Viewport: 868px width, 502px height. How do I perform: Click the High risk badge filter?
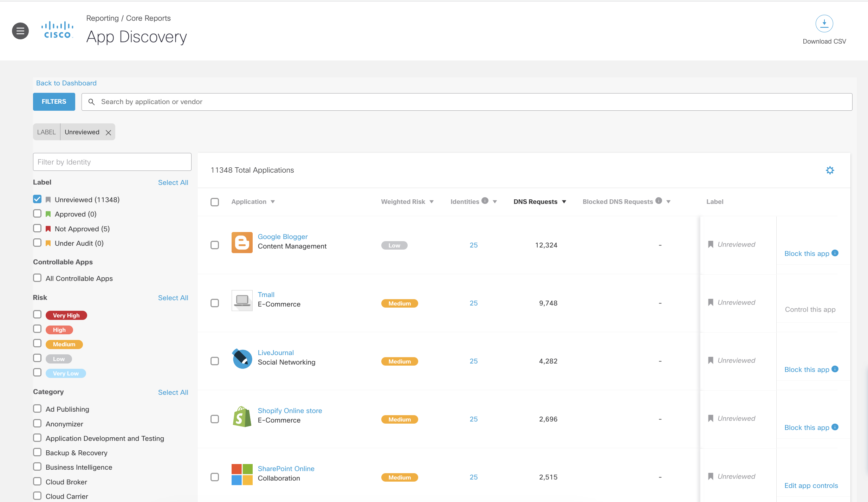[x=59, y=330]
